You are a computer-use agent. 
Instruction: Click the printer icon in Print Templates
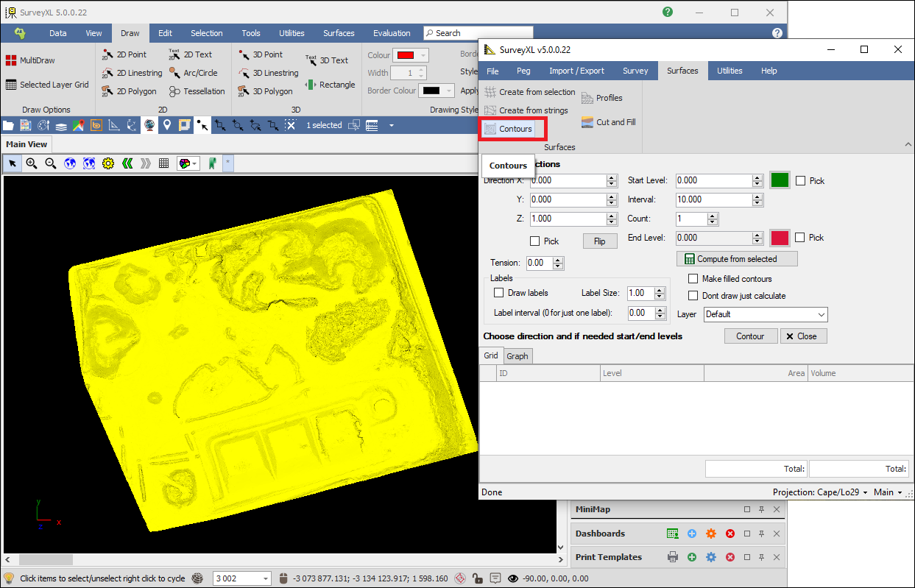click(672, 557)
